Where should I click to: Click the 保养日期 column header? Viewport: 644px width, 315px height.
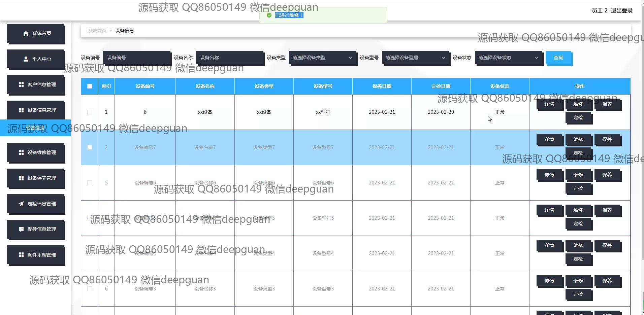pyautogui.click(x=382, y=86)
